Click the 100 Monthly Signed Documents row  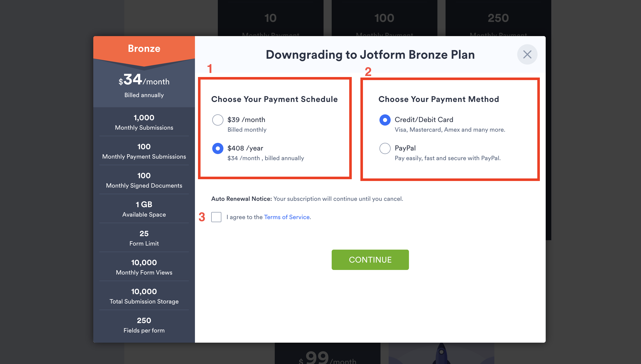point(144,180)
